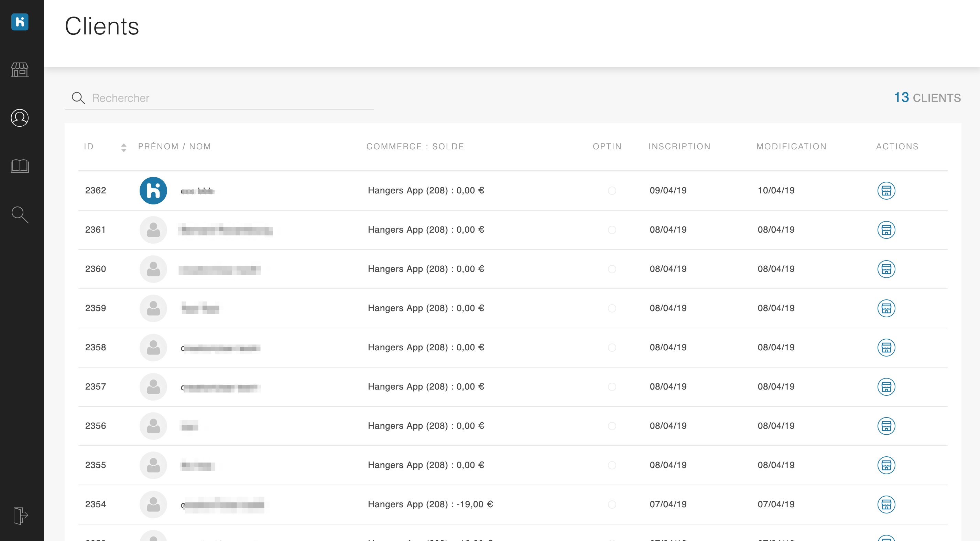Select the -19,00 € balance for 2354
This screenshot has height=541, width=980.
tap(475, 504)
